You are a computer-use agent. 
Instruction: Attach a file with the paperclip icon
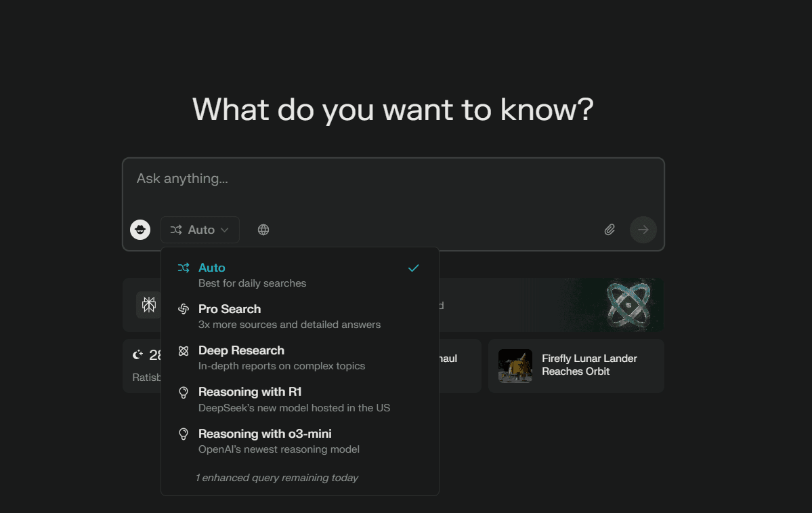pyautogui.click(x=610, y=230)
